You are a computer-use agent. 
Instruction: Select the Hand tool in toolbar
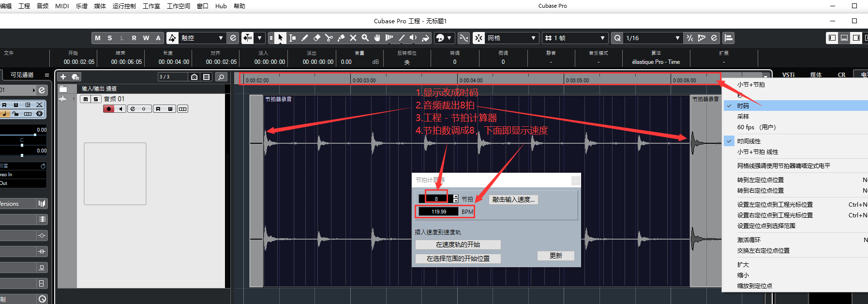[x=377, y=38]
